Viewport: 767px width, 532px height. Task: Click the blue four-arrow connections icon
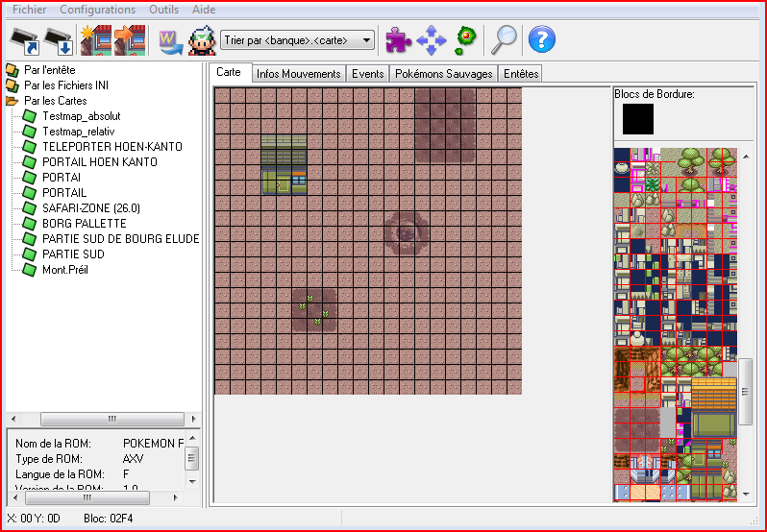pos(431,40)
